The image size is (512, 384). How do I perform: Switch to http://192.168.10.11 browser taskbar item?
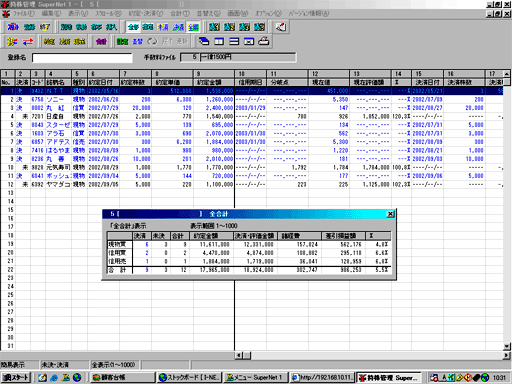point(322,378)
